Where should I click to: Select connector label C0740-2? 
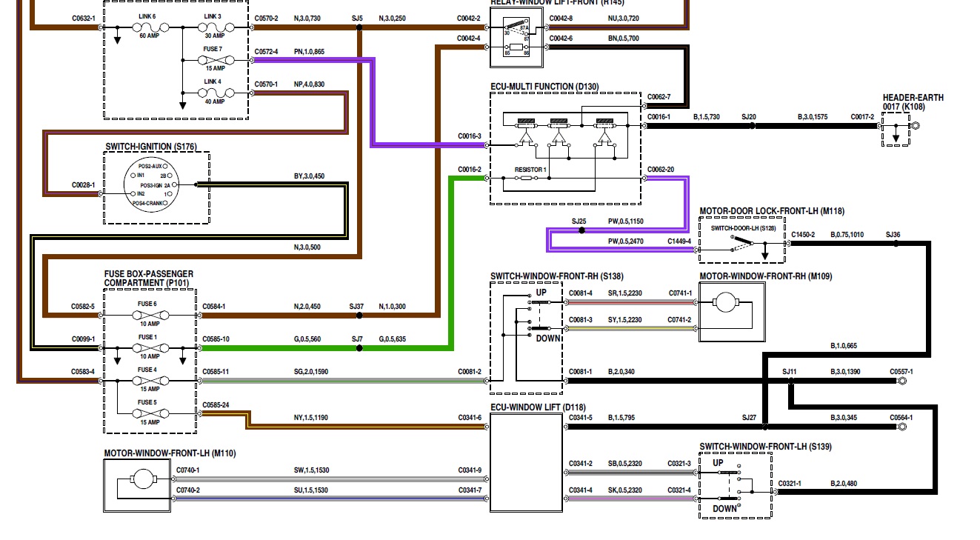click(187, 490)
